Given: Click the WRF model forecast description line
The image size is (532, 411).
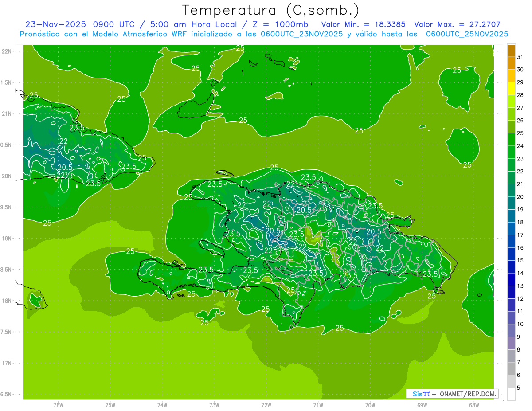Looking at the screenshot, I should 264,34.
